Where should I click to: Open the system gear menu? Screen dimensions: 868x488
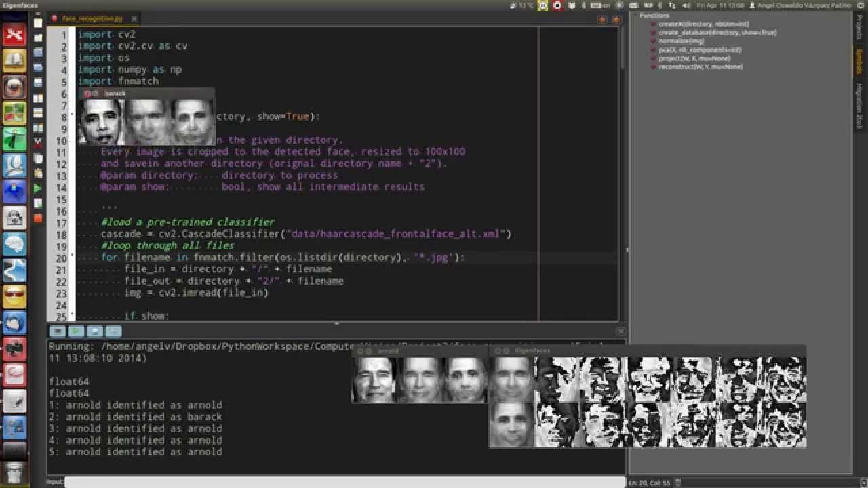(861, 5)
